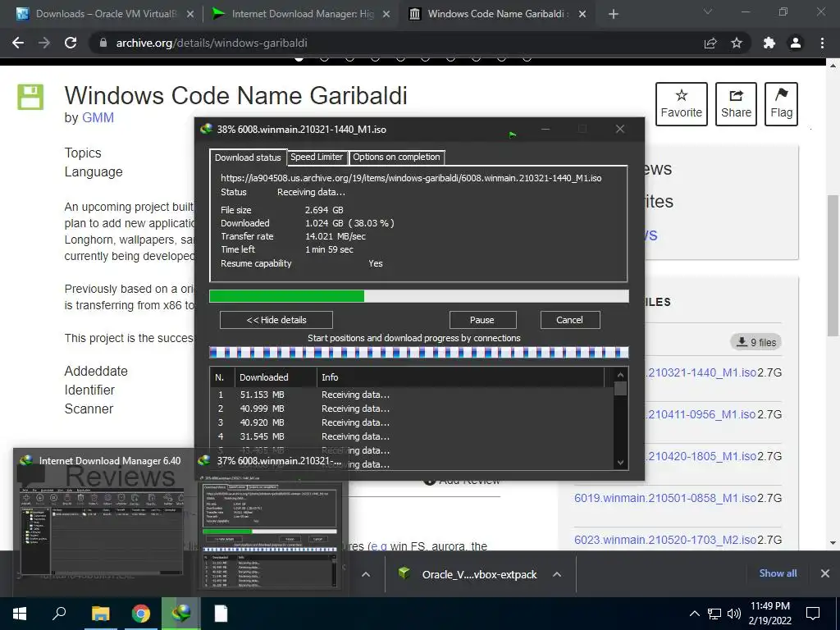Click the 37% 6008.winmain download preview thumbnail
The height and width of the screenshot is (630, 840).
pyautogui.click(x=270, y=521)
